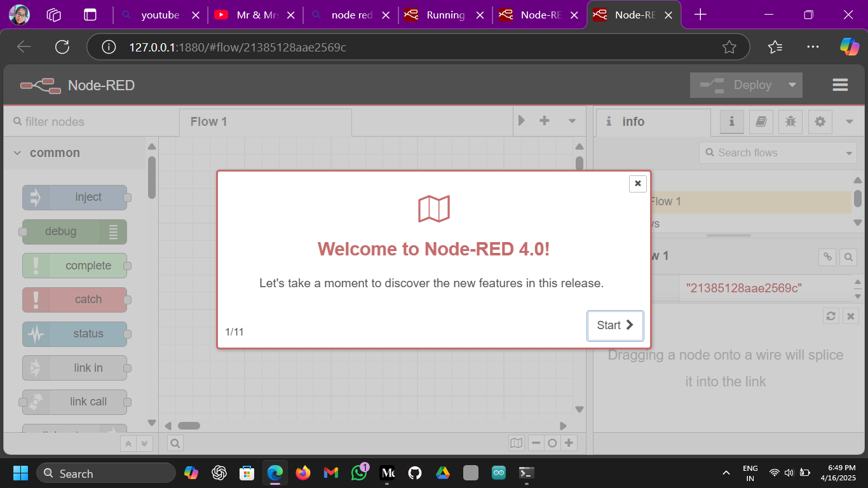
Task: Click the tab scroll right arrow
Action: tap(522, 121)
